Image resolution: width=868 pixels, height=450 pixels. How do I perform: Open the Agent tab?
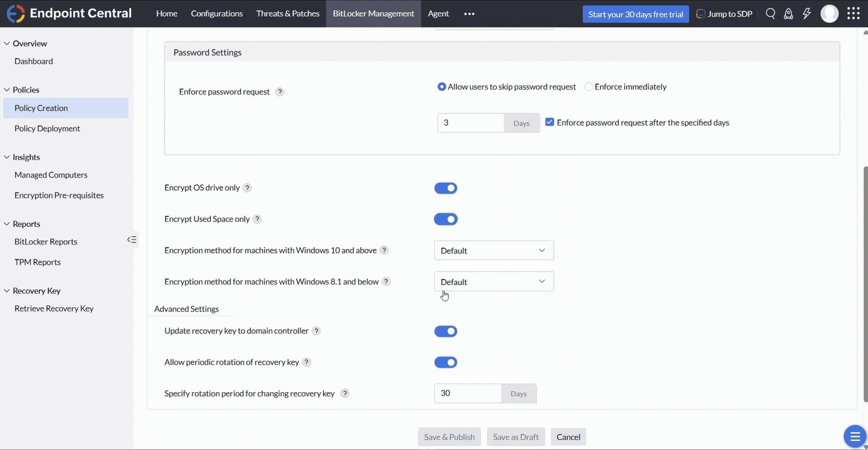pos(439,14)
